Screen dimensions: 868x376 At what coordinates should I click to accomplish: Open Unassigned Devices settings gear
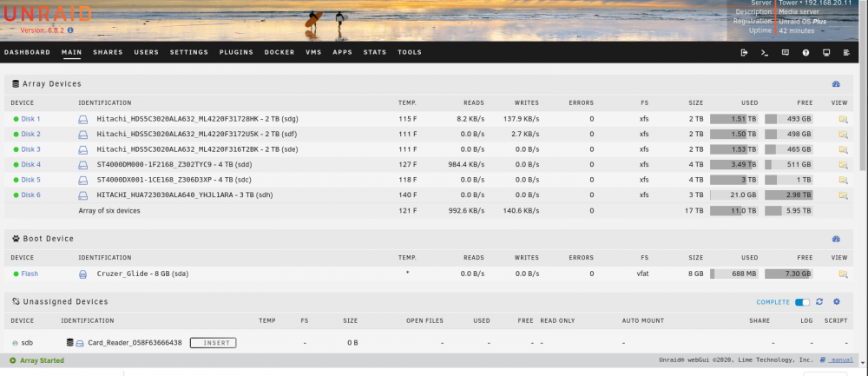pyautogui.click(x=837, y=302)
